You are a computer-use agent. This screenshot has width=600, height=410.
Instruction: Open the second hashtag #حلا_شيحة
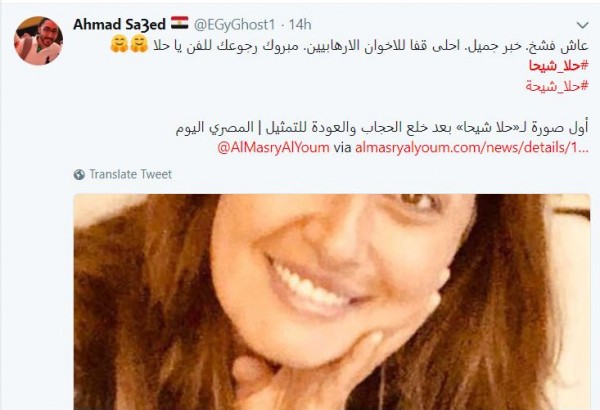click(557, 86)
